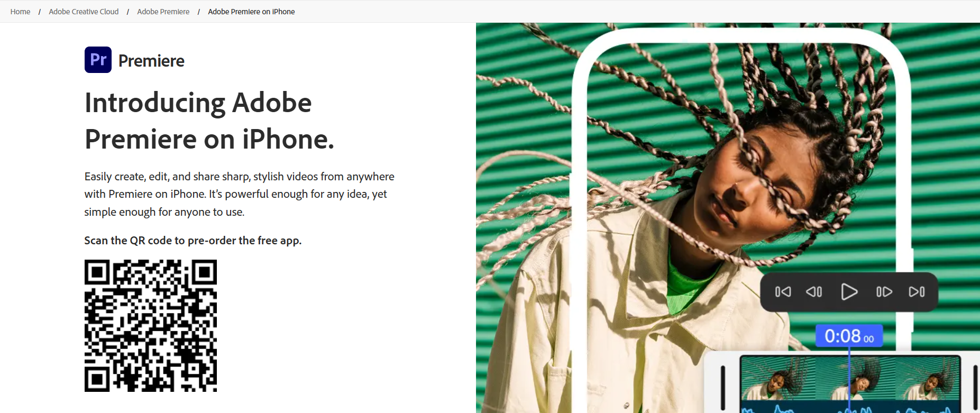Click the play button in the phone mockup
This screenshot has height=413, width=980.
tap(849, 292)
